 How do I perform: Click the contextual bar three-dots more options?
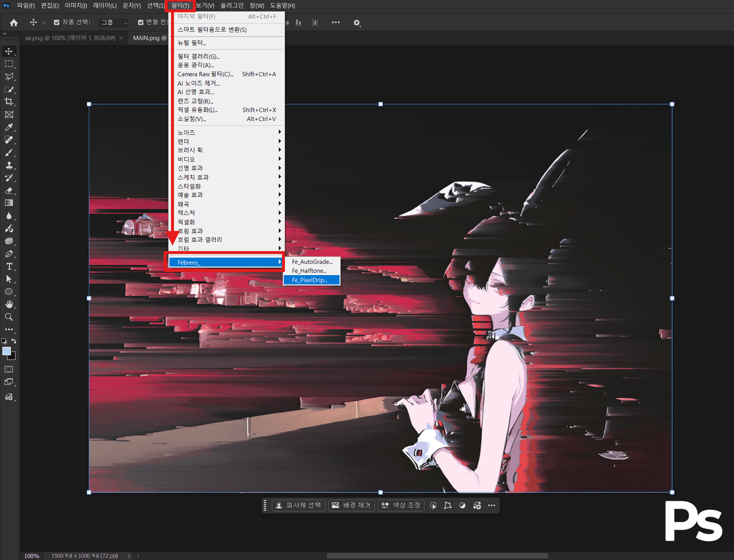(492, 506)
